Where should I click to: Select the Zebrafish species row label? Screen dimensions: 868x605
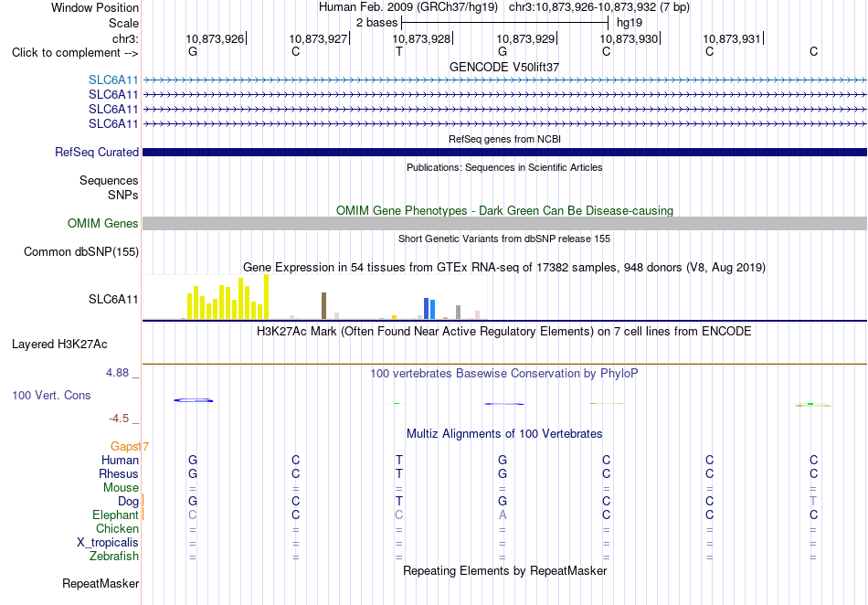114,556
